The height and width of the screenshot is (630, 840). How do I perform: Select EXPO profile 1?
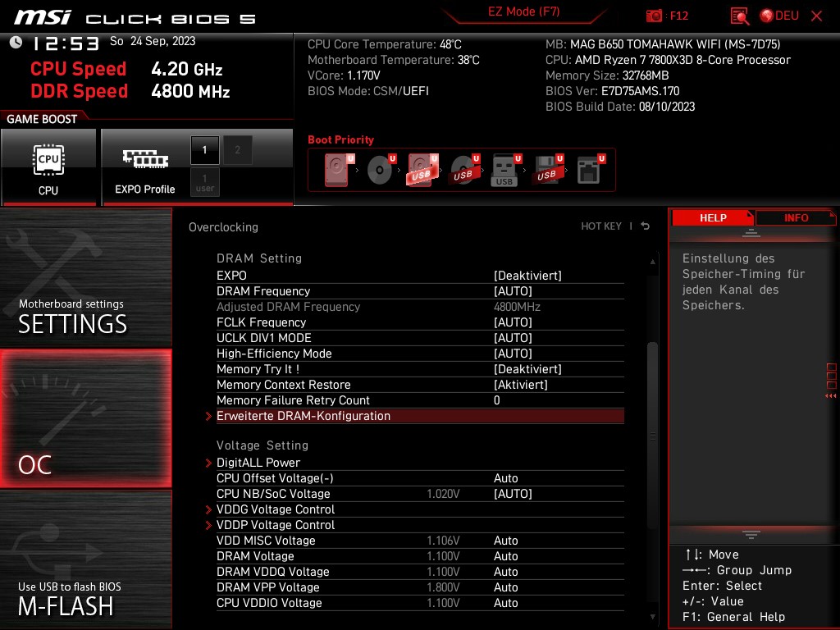(x=204, y=150)
